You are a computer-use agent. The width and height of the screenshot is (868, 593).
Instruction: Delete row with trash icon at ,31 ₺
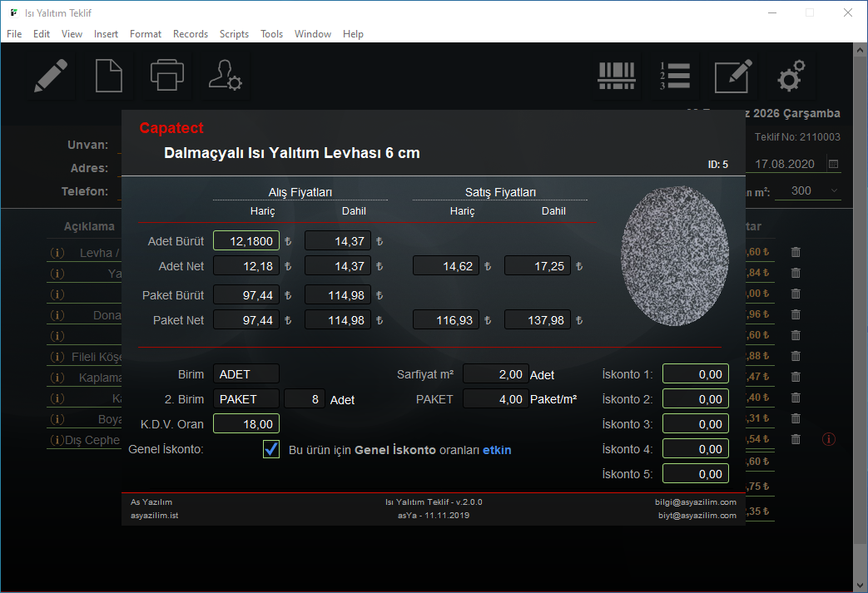pos(796,418)
